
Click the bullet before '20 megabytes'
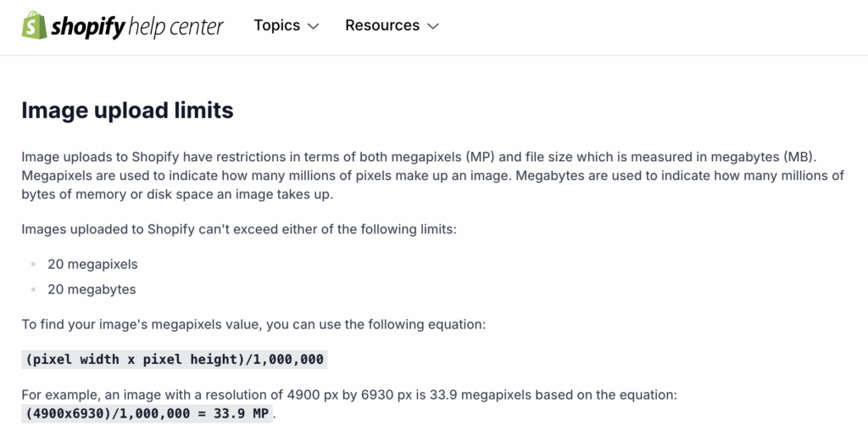tap(34, 289)
